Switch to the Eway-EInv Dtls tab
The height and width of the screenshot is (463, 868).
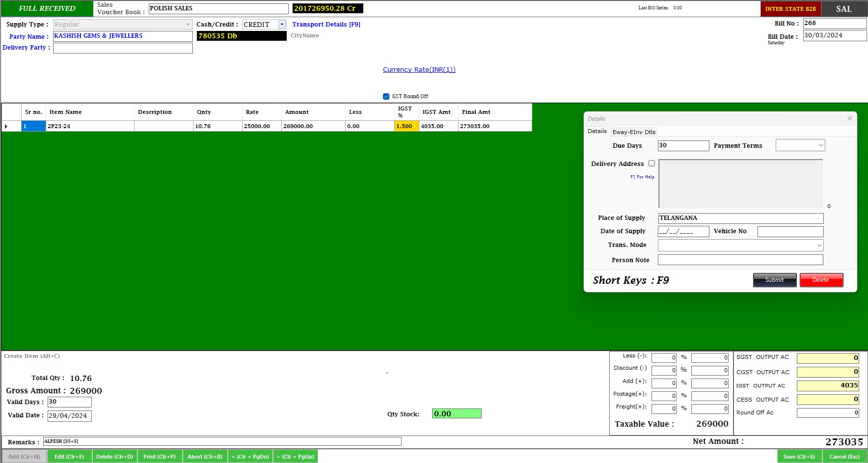click(x=633, y=132)
